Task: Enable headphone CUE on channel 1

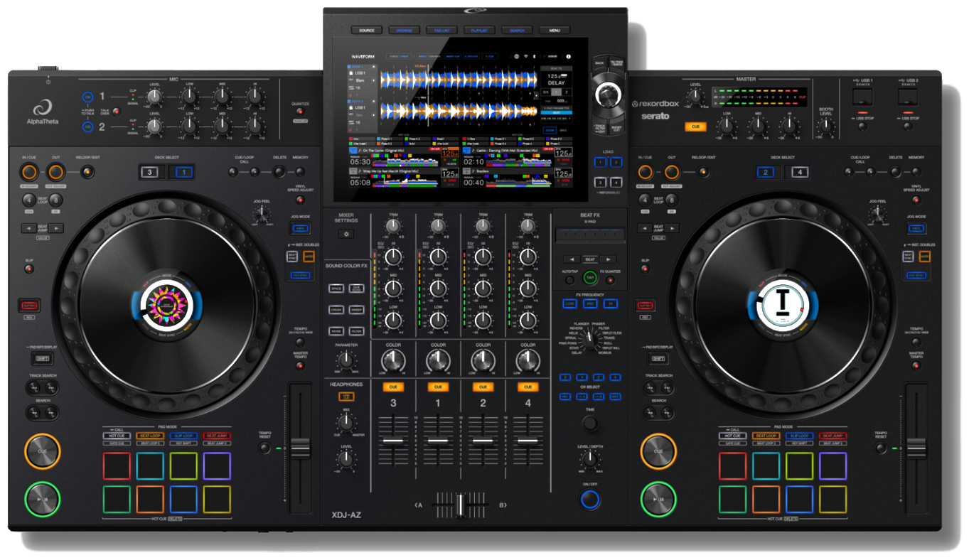Action: click(438, 387)
